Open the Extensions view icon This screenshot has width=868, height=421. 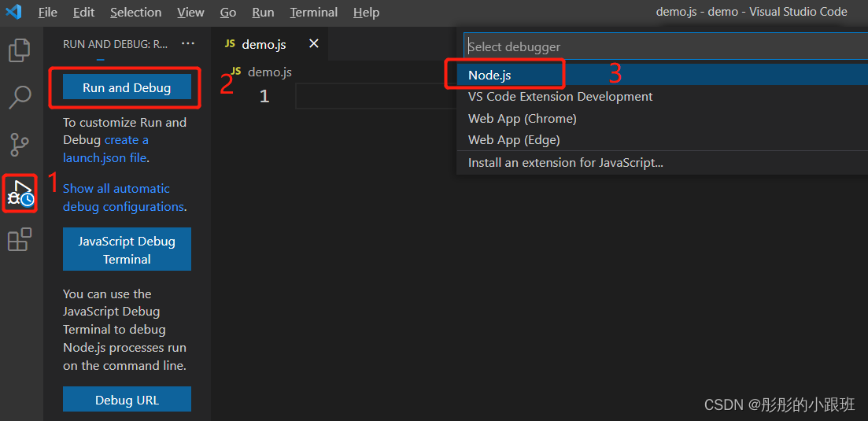point(20,239)
